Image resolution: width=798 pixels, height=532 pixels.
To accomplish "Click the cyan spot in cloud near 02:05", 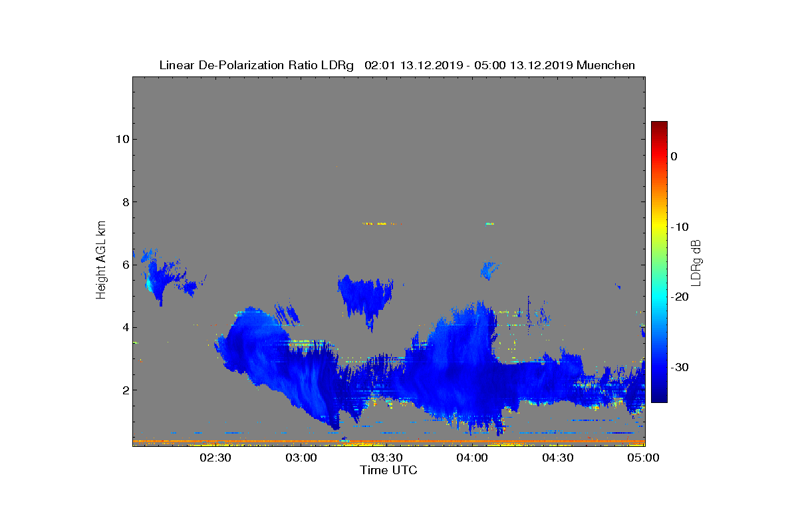I will 150,286.
